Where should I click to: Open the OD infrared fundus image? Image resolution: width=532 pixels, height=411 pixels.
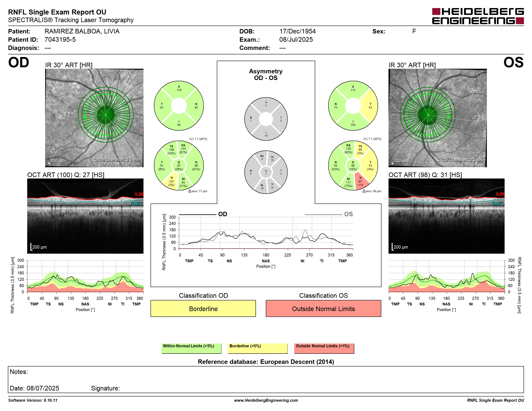(94, 118)
